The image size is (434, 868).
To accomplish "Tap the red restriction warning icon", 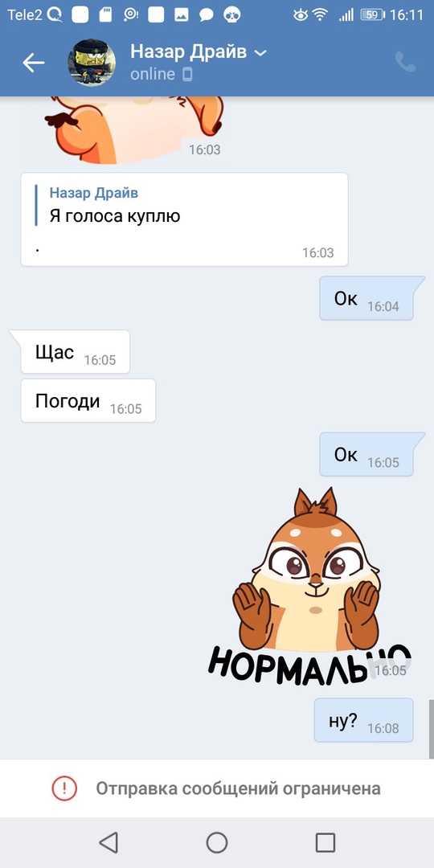I will coord(65,788).
